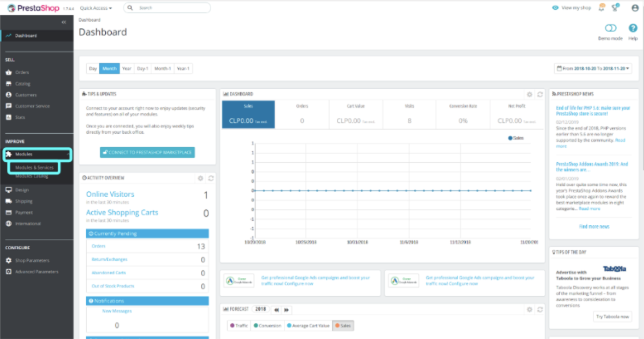
Task: Open the user profile avatar icon
Action: coord(635,8)
